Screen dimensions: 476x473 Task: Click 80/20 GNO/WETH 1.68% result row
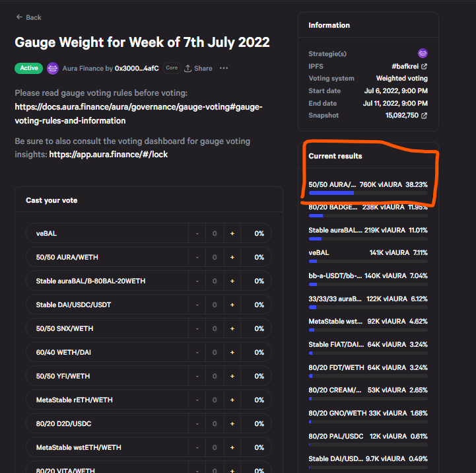click(368, 416)
